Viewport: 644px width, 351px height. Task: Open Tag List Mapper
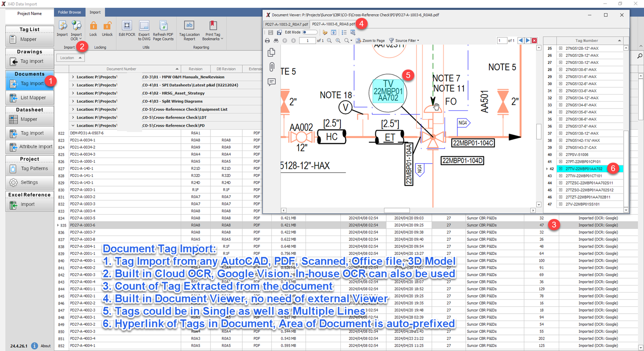[x=29, y=39]
